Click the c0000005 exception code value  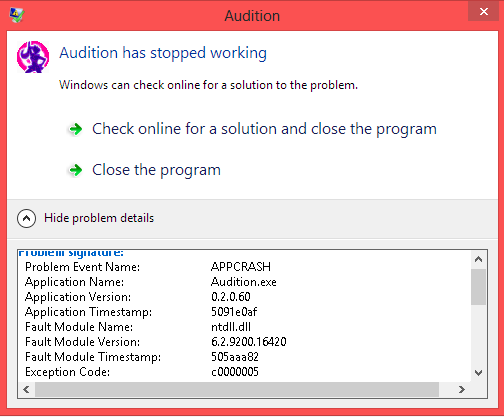pyautogui.click(x=235, y=372)
